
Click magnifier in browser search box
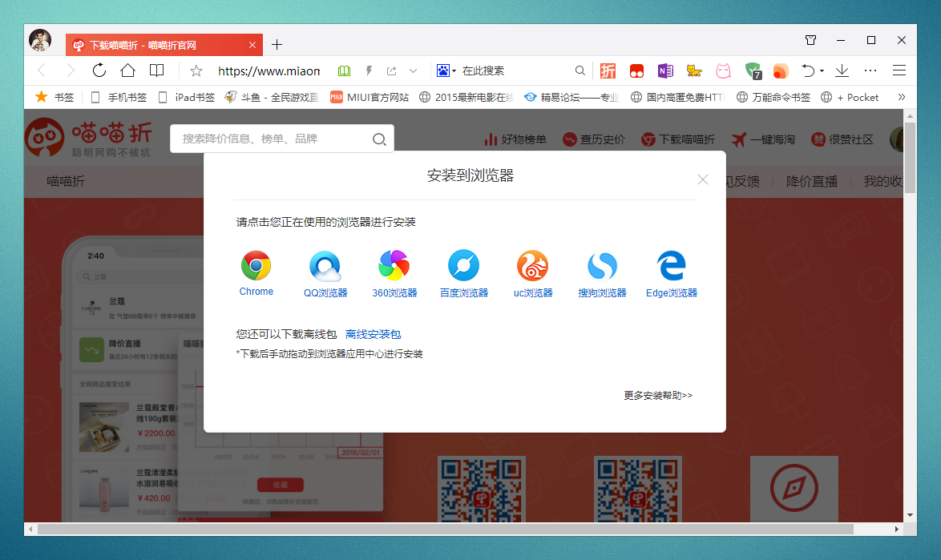tap(580, 71)
